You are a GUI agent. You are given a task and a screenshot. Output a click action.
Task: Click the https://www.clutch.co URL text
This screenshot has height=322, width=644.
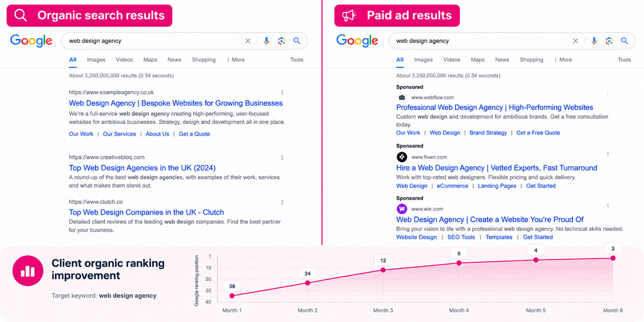coord(96,202)
